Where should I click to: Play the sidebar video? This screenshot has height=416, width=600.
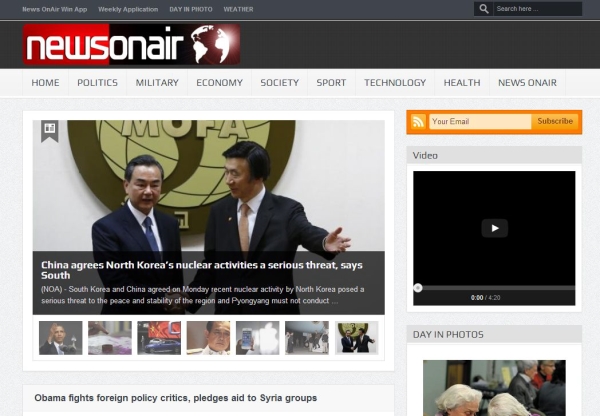coord(494,228)
